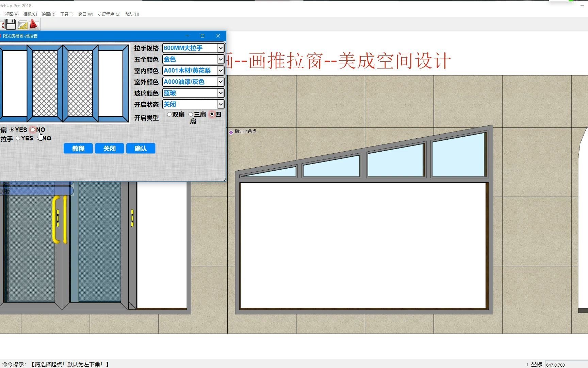The width and height of the screenshot is (588, 368).
Task: Open the 室内颜色 dropdown showing A001木材/黄花梨
Action: 220,71
